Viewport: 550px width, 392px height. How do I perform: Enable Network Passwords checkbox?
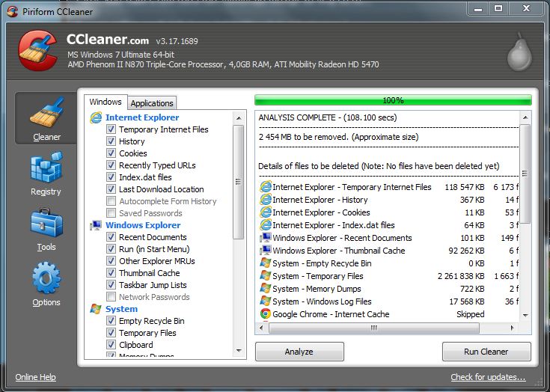[111, 297]
